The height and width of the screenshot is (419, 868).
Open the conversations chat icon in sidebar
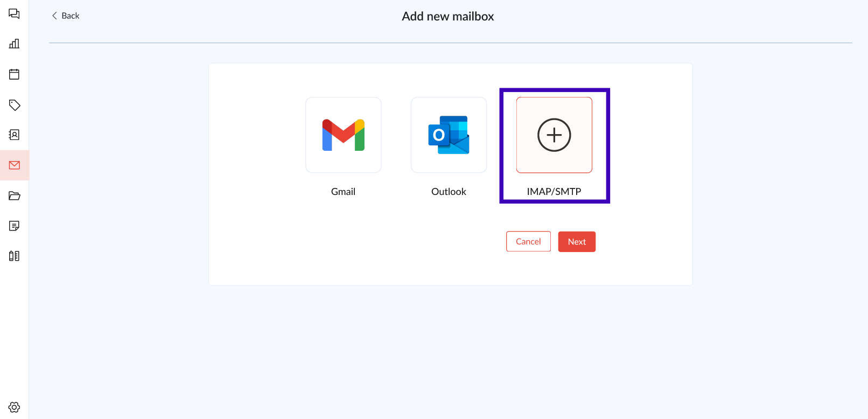click(14, 13)
